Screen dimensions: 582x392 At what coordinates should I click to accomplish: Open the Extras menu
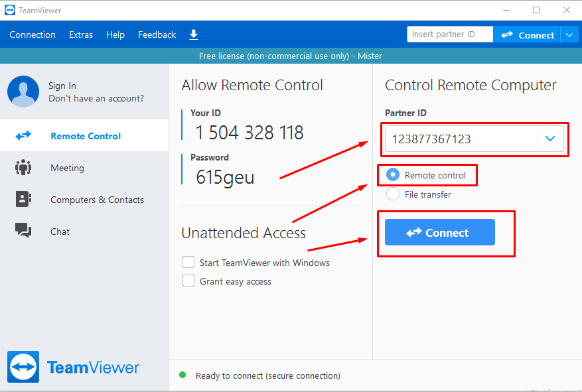(81, 35)
